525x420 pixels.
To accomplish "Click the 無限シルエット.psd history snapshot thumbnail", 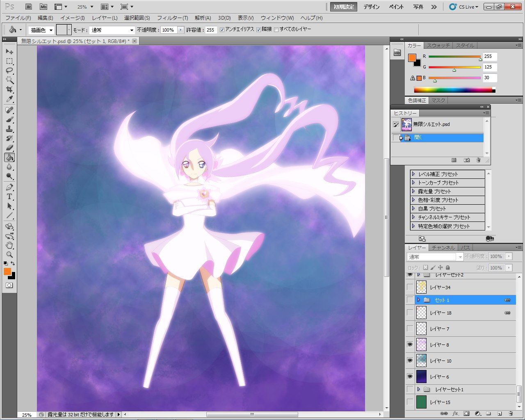I will (406, 124).
